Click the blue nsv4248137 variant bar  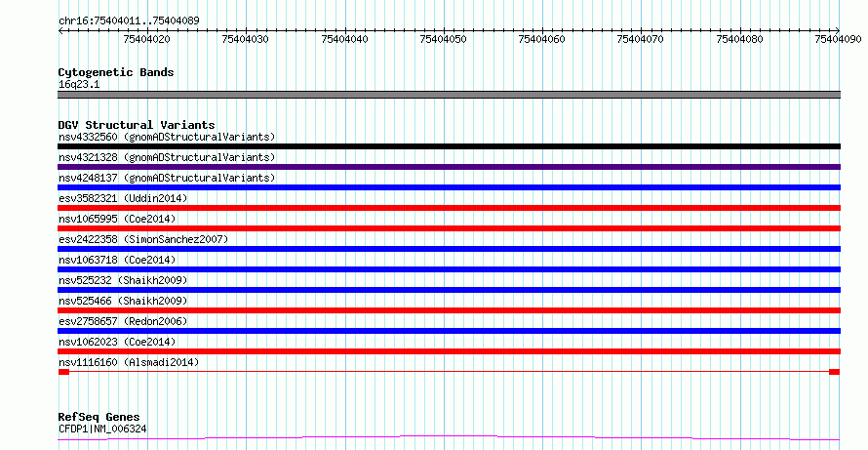point(449,187)
